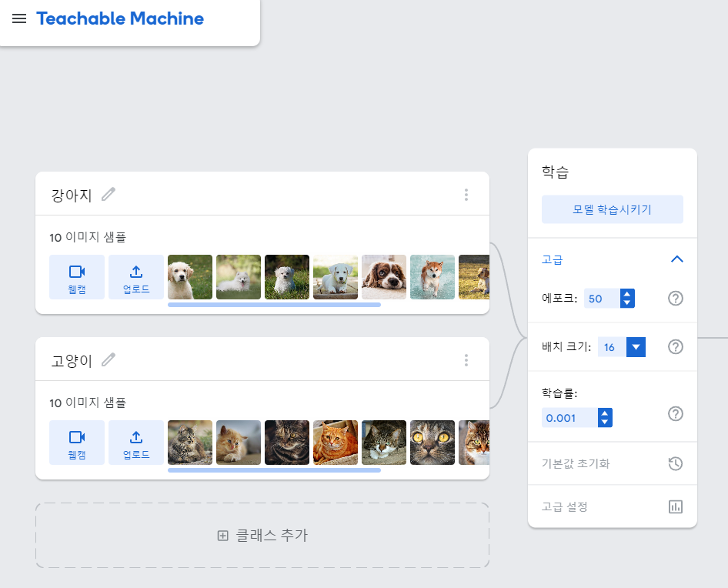728x588 pixels.
Task: Edit the 강아지 class name pencil icon
Action: [109, 194]
